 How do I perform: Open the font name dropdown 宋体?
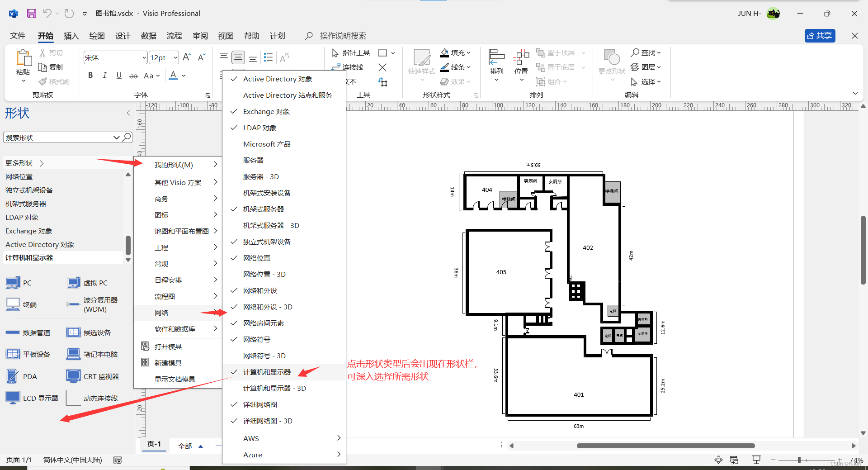point(144,57)
